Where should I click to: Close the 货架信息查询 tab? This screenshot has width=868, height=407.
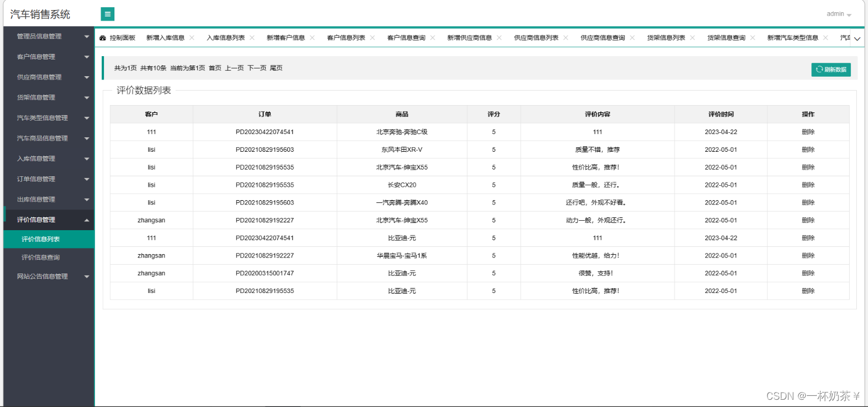coord(752,38)
